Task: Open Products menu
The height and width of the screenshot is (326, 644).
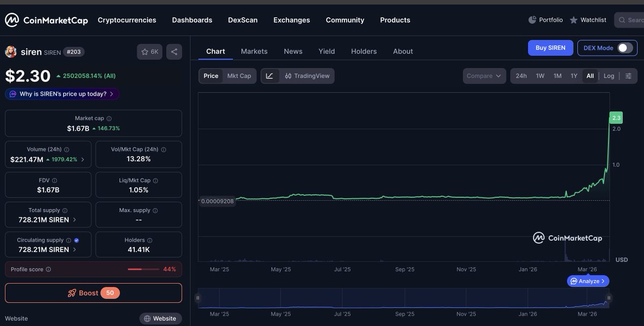Action: click(395, 20)
